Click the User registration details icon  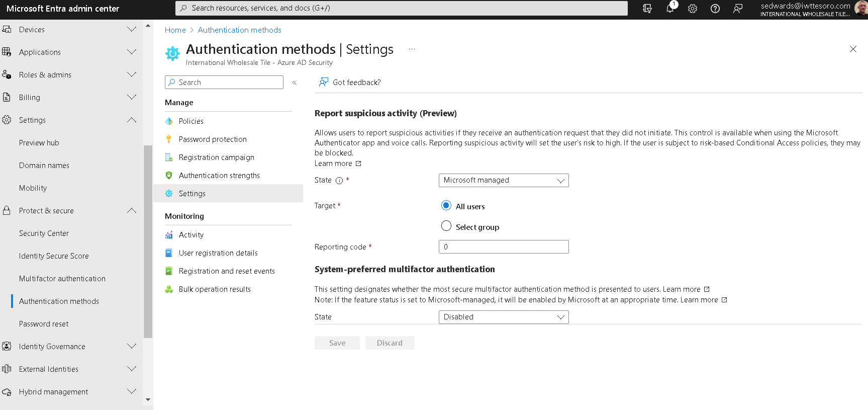(x=169, y=253)
